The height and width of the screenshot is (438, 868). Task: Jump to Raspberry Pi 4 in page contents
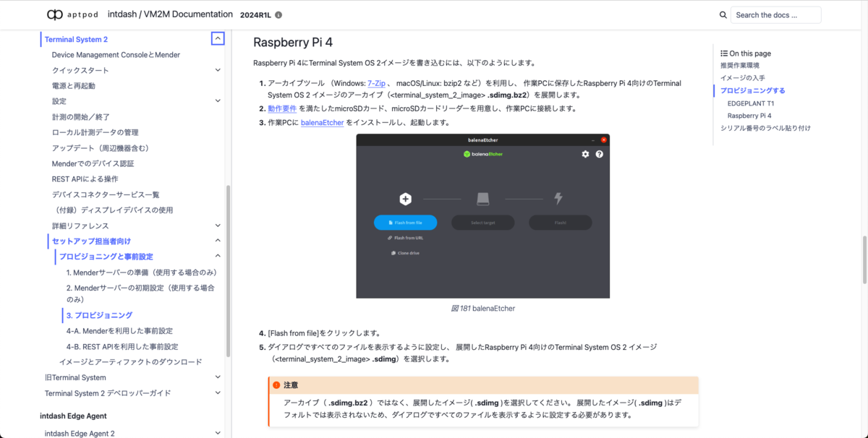pos(749,116)
